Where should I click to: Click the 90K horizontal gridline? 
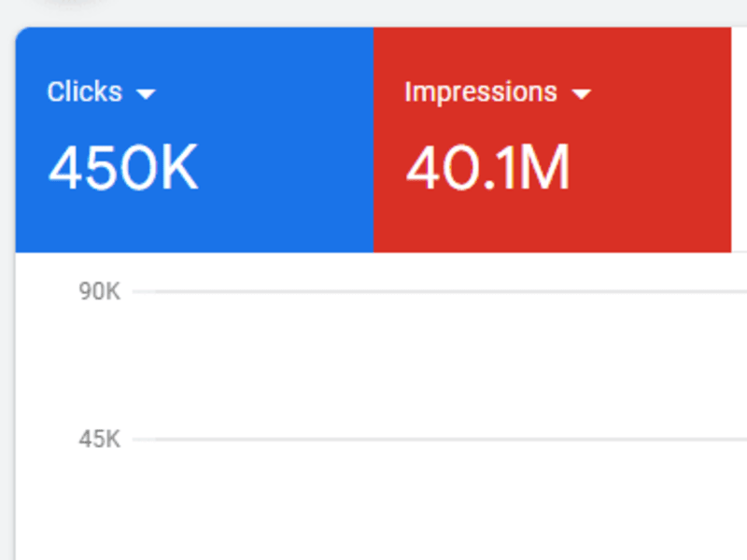coord(439,291)
